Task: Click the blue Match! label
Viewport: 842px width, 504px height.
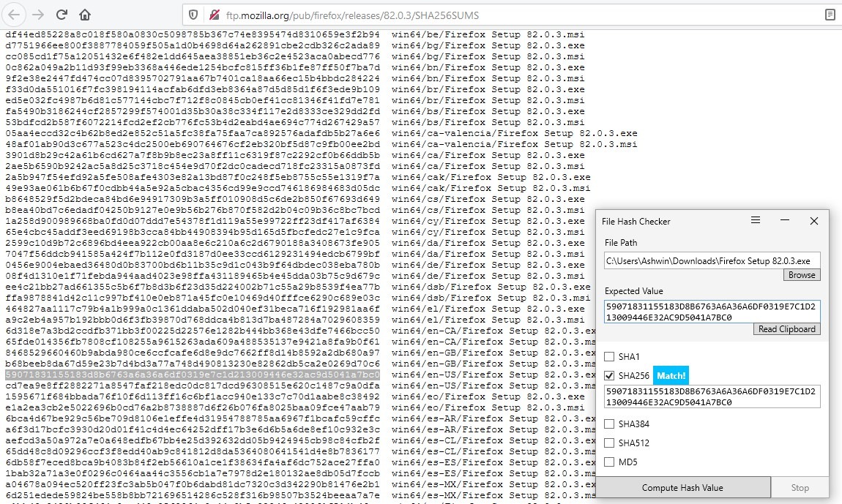Action: tap(671, 375)
